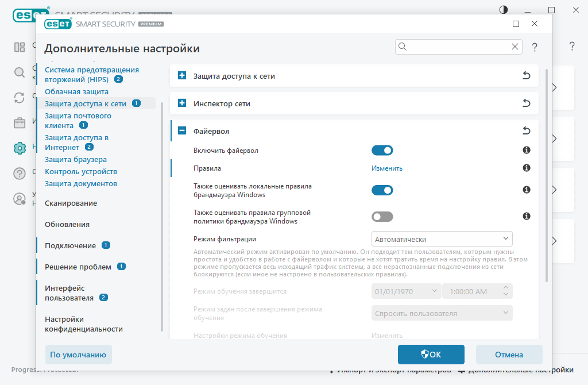Collapse the 'Файервол' section

coord(182,130)
